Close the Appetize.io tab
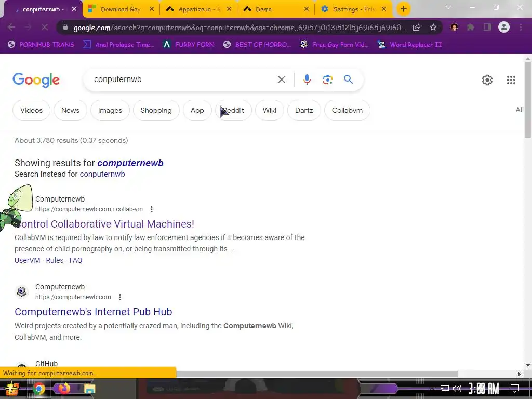 (229, 9)
